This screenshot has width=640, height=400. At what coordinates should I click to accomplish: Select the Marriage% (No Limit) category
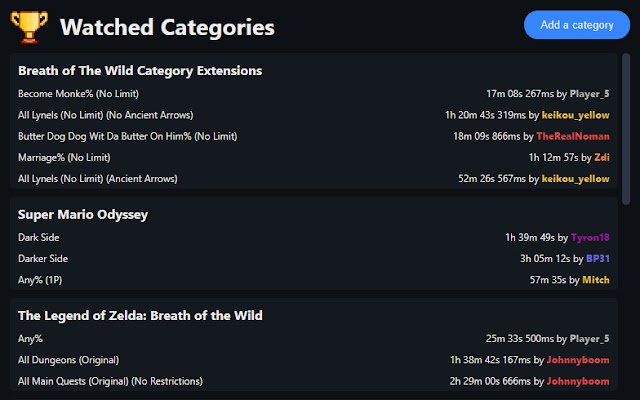pos(62,157)
